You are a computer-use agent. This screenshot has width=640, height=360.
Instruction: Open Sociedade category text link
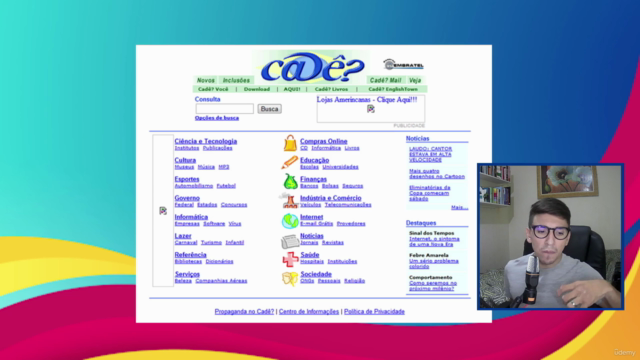click(316, 274)
